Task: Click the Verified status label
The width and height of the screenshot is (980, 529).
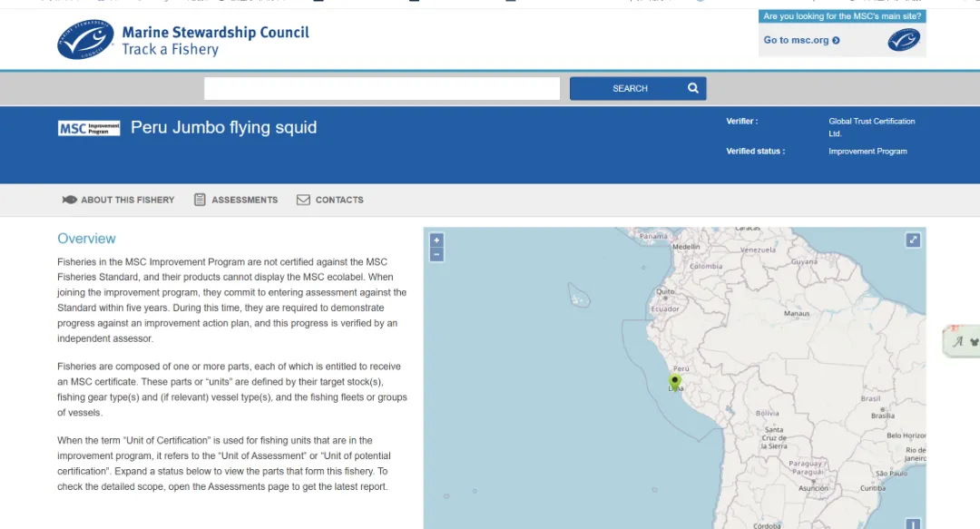Action: (755, 152)
